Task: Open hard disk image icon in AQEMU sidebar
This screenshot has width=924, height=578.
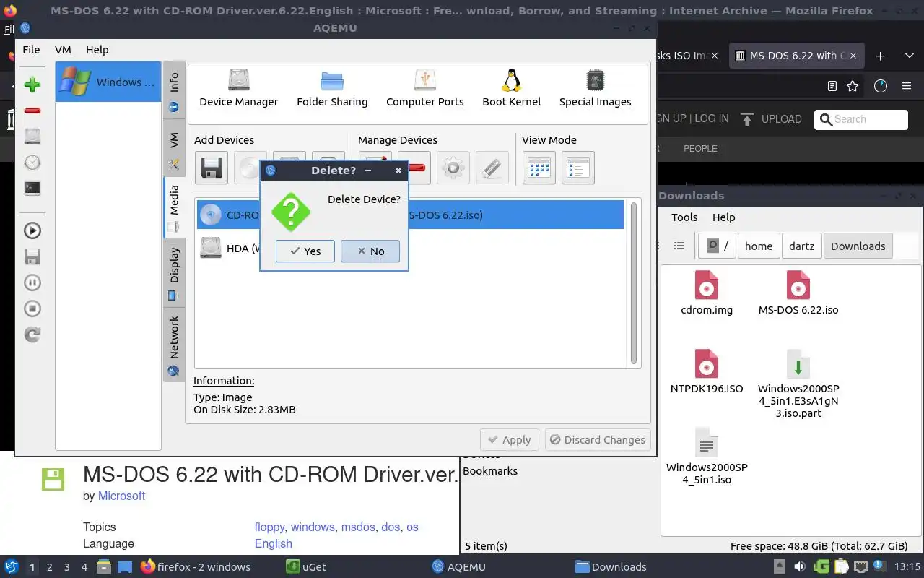Action: tap(32, 136)
